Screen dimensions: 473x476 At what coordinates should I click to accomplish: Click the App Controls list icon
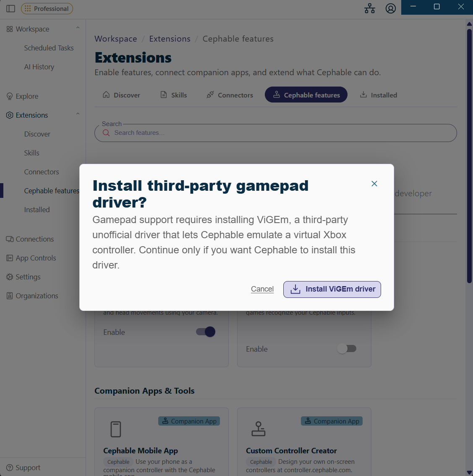[x=10, y=258]
